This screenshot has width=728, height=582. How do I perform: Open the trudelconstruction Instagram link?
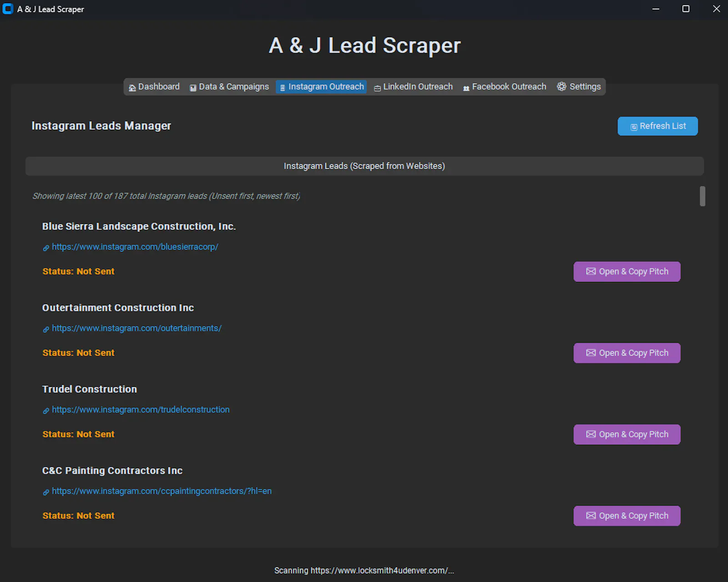pyautogui.click(x=141, y=410)
